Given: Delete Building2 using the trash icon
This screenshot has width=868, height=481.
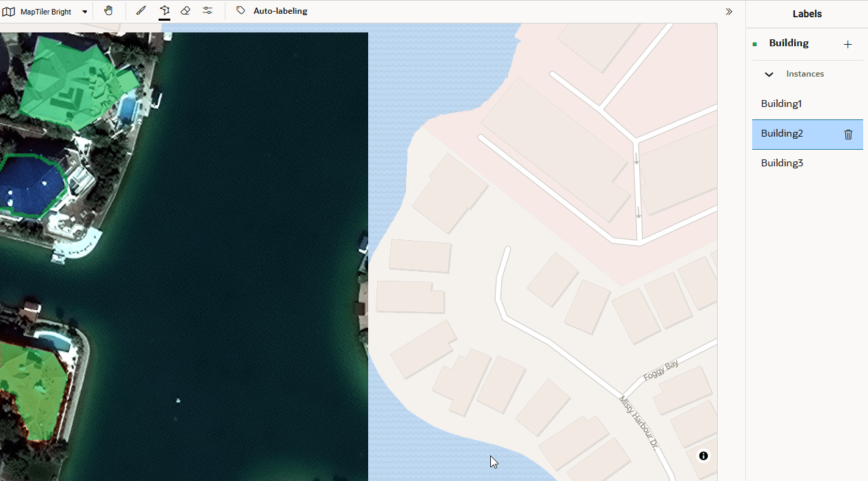Looking at the screenshot, I should point(849,135).
